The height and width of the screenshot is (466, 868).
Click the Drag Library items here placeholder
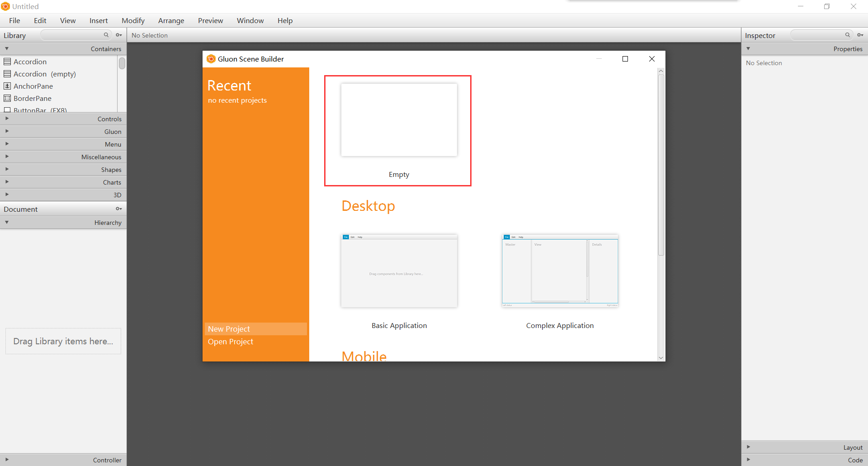click(63, 341)
